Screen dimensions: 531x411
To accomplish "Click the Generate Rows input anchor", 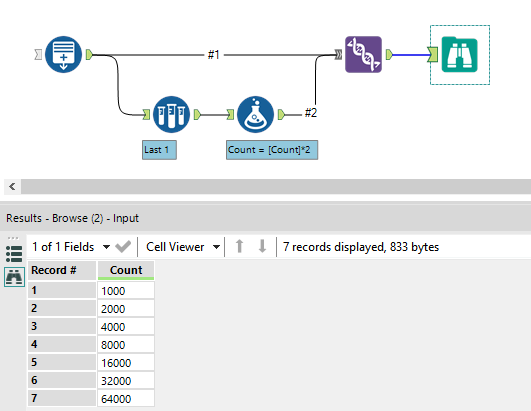I will coord(38,54).
